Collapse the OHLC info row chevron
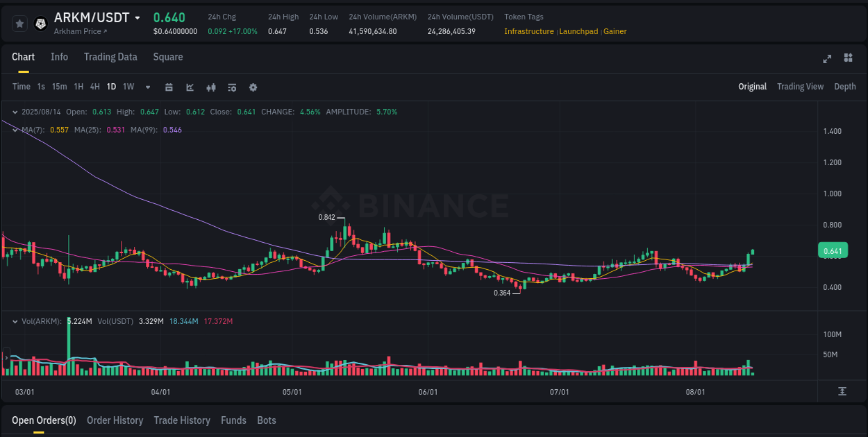868x437 pixels. [15, 111]
